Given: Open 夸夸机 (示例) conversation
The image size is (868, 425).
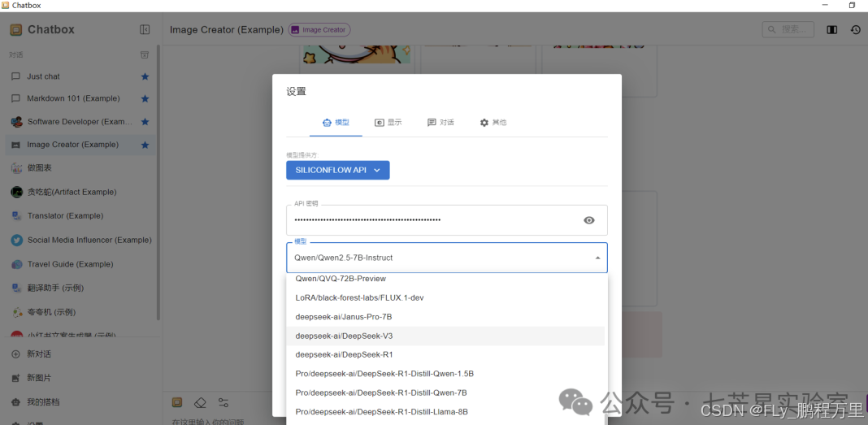Looking at the screenshot, I should pyautogui.click(x=80, y=312).
